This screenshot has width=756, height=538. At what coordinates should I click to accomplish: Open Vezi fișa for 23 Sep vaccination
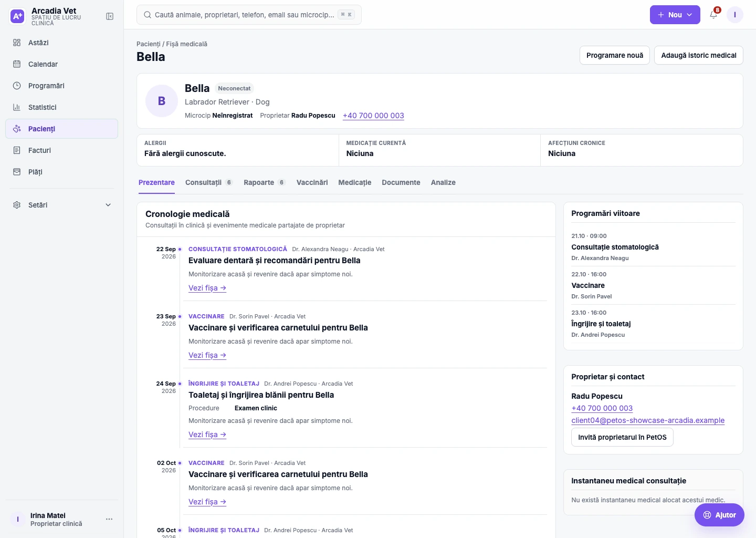pos(207,355)
